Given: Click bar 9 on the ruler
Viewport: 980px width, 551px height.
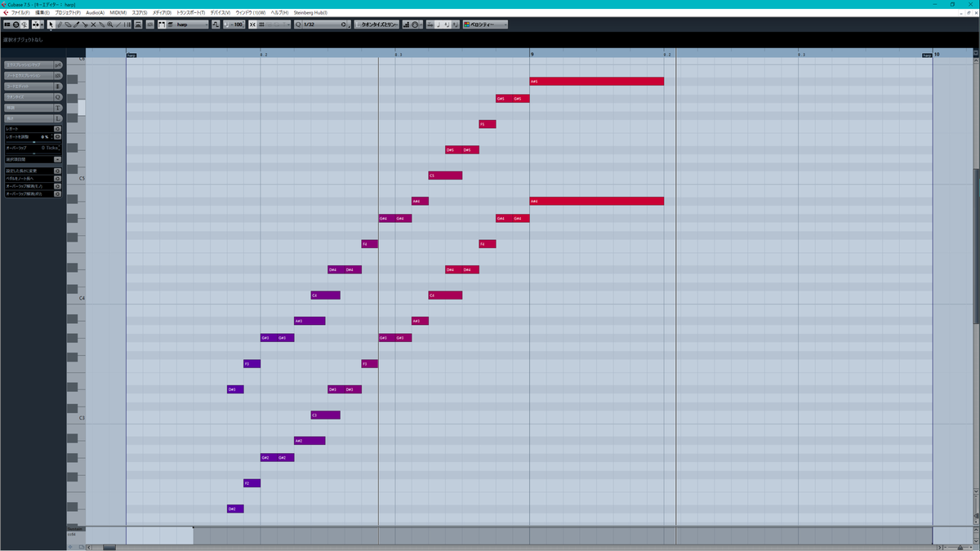Looking at the screenshot, I should [x=532, y=54].
